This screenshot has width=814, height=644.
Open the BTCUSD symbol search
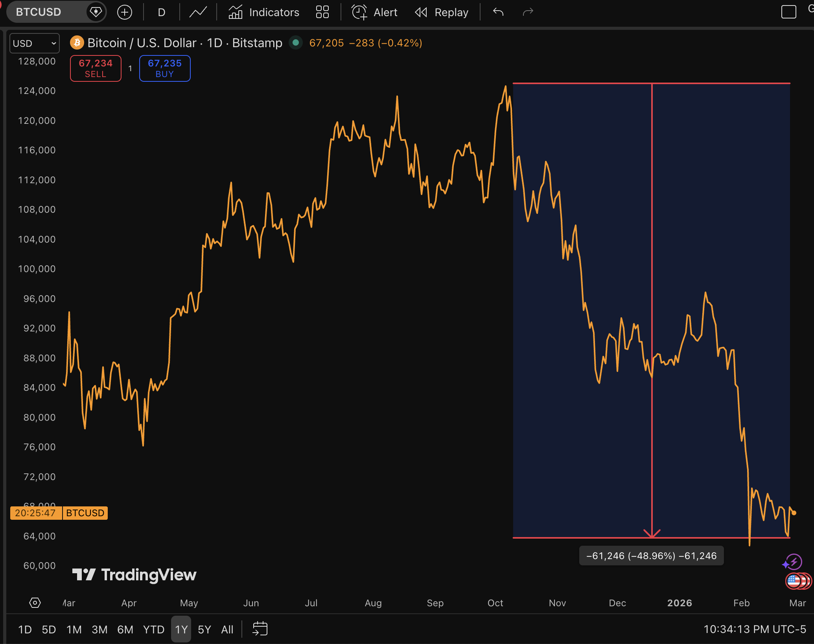(x=39, y=12)
